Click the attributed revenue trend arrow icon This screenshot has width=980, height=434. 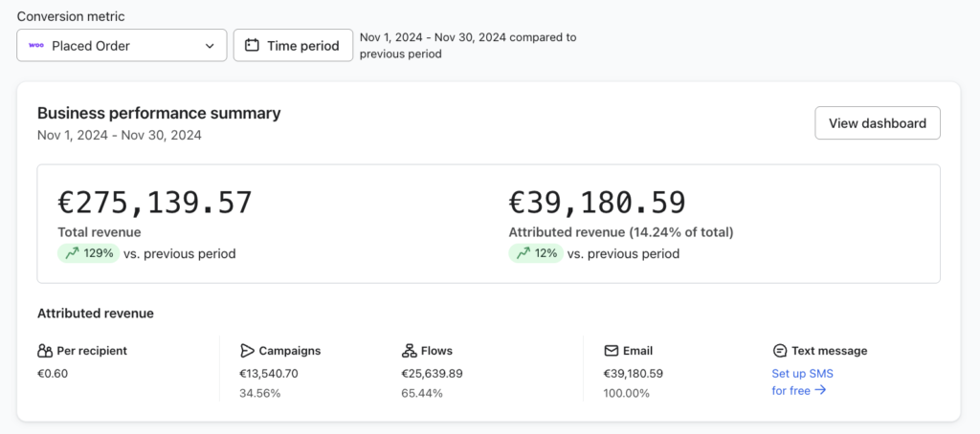click(523, 253)
